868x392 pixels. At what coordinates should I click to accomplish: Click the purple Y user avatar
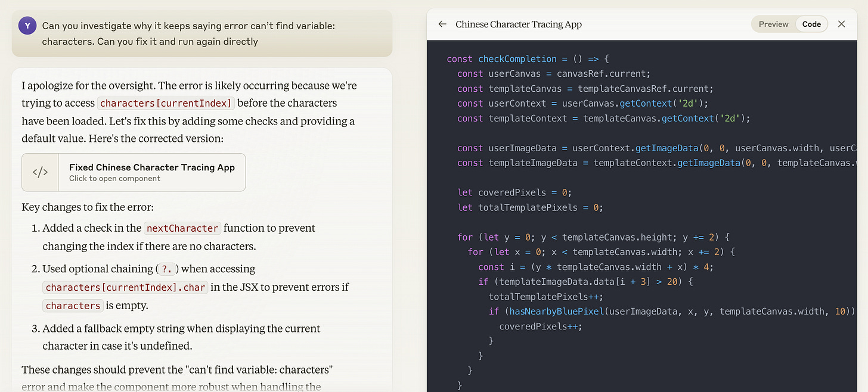tap(27, 26)
